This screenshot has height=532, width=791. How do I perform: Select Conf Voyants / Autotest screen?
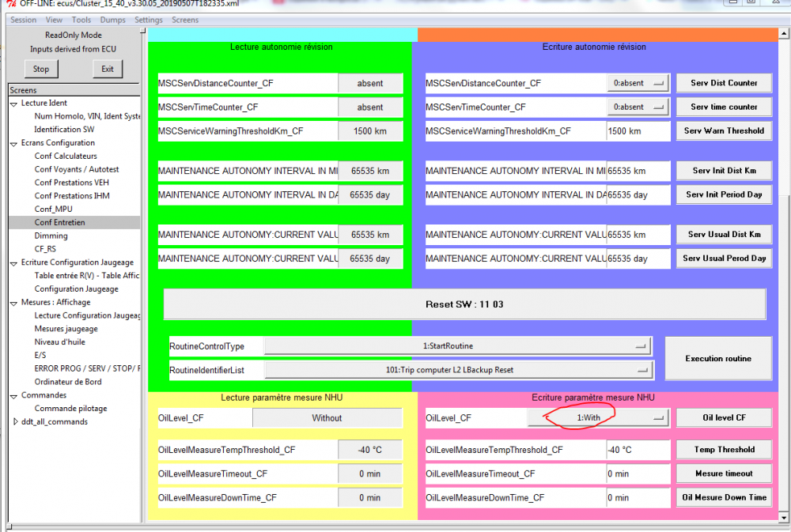click(77, 169)
